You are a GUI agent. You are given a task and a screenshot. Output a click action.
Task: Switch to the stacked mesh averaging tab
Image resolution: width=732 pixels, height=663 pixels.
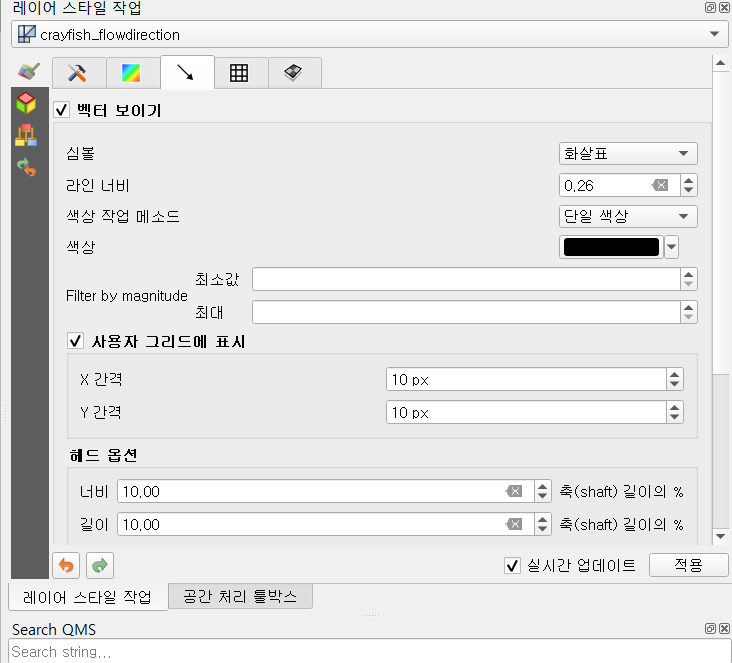pos(295,73)
